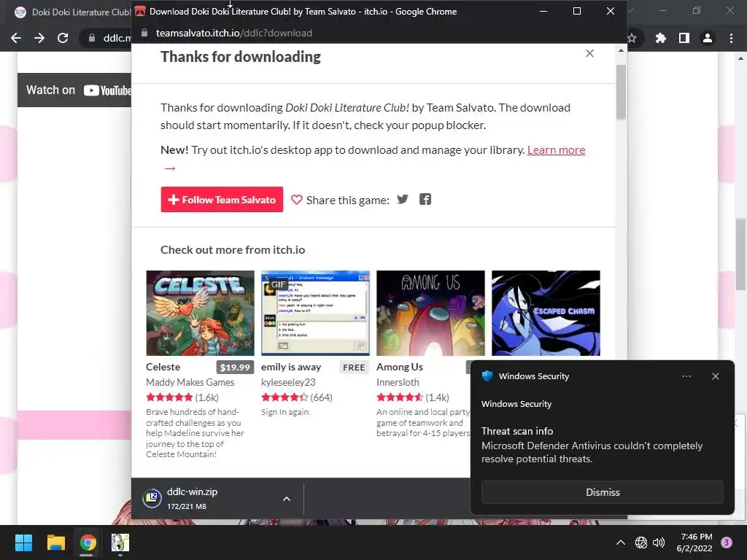Share the game on Twitter

coord(403,199)
